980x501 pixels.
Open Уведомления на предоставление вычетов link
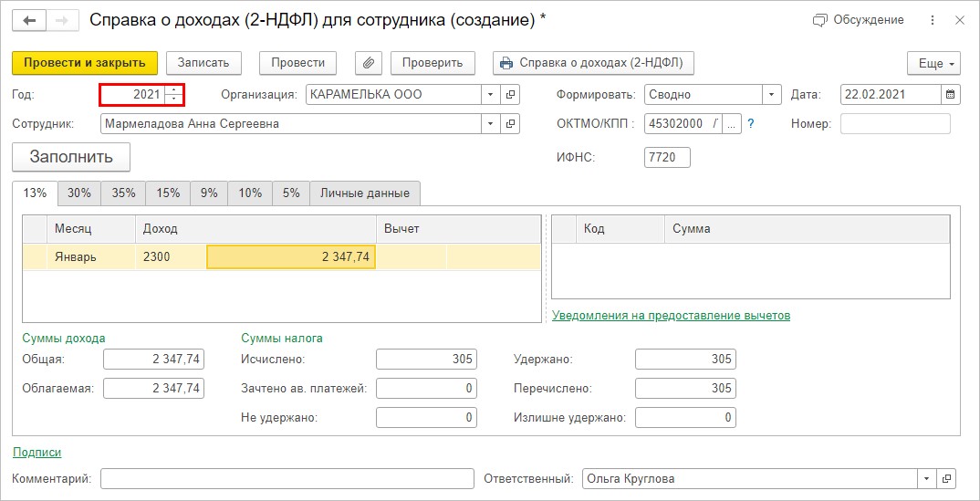(x=672, y=316)
